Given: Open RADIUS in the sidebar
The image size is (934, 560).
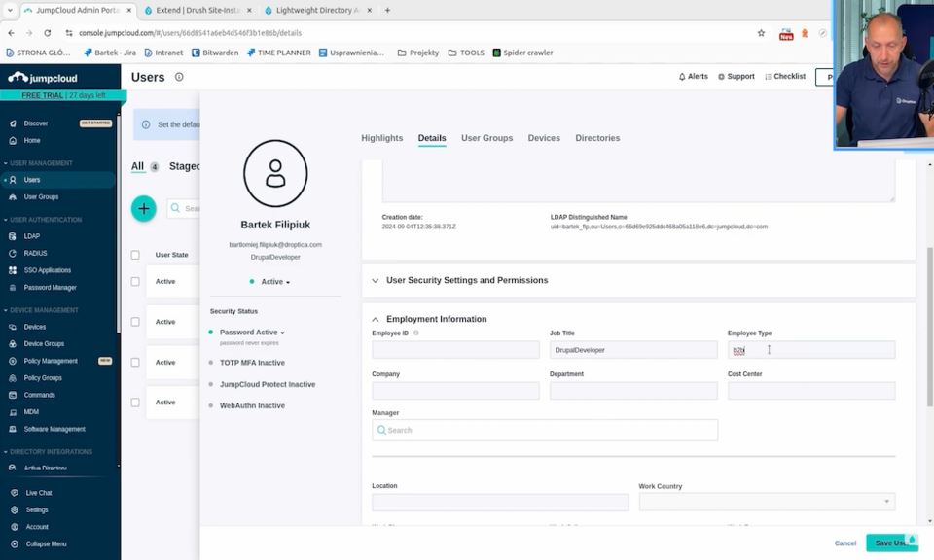Looking at the screenshot, I should click(x=35, y=254).
